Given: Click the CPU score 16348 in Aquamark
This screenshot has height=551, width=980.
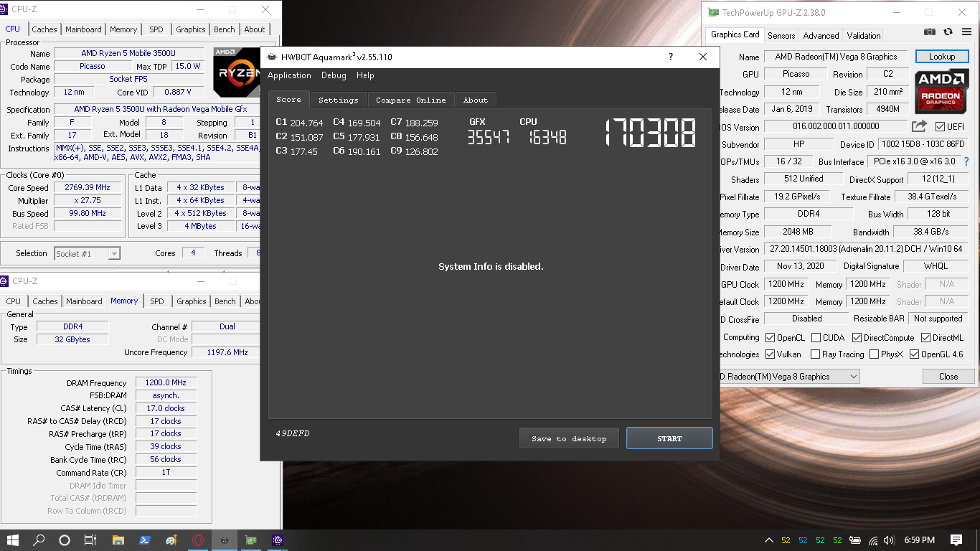Looking at the screenshot, I should coord(548,137).
